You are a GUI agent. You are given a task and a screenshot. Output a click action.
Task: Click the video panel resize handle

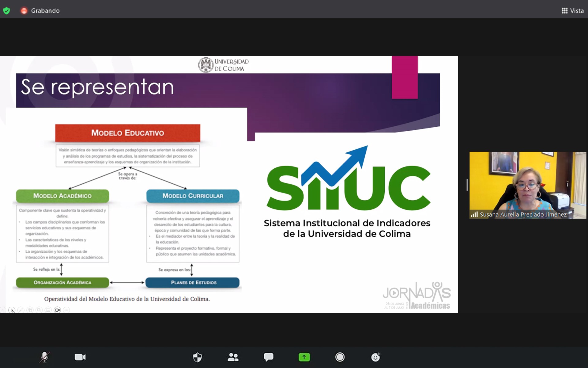(467, 185)
